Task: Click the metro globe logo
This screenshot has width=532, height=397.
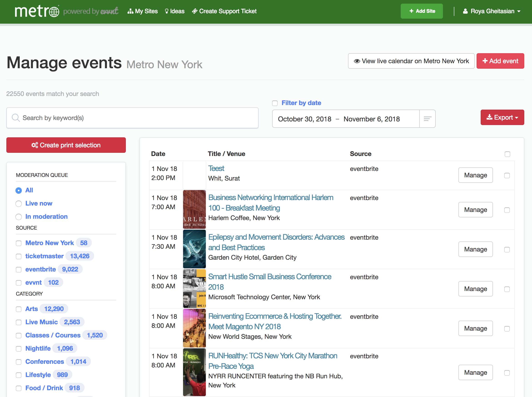Action: (x=37, y=11)
